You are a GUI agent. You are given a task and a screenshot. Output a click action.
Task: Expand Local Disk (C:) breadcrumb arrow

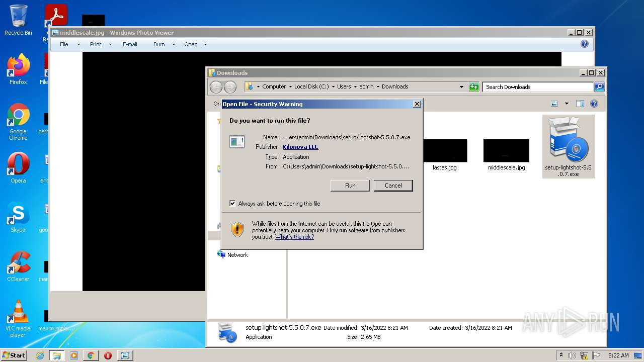(333, 86)
